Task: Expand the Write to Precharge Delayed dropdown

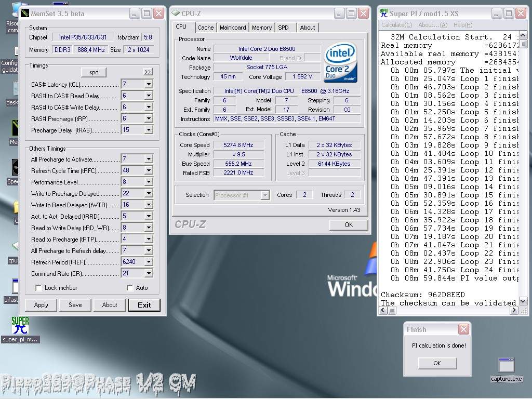Action: pyautogui.click(x=149, y=193)
